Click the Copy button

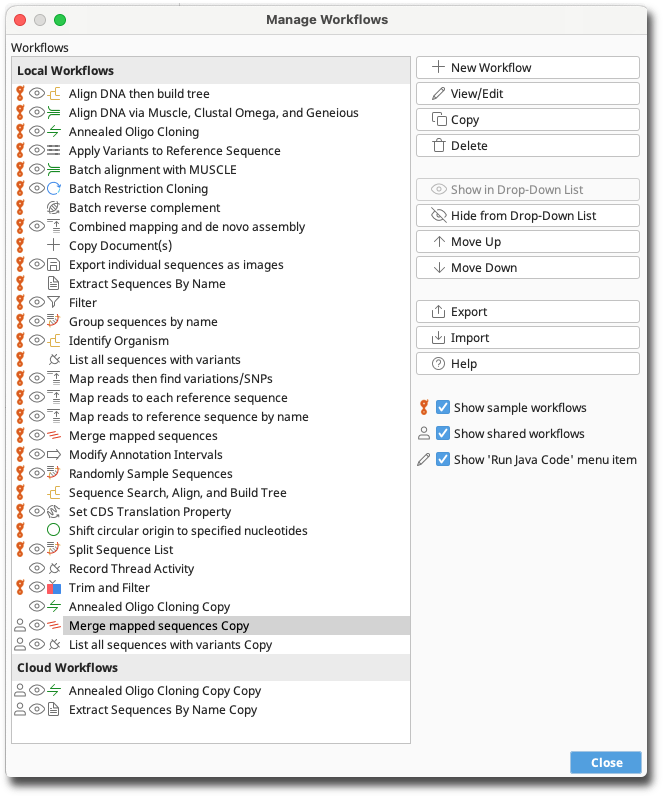point(527,119)
